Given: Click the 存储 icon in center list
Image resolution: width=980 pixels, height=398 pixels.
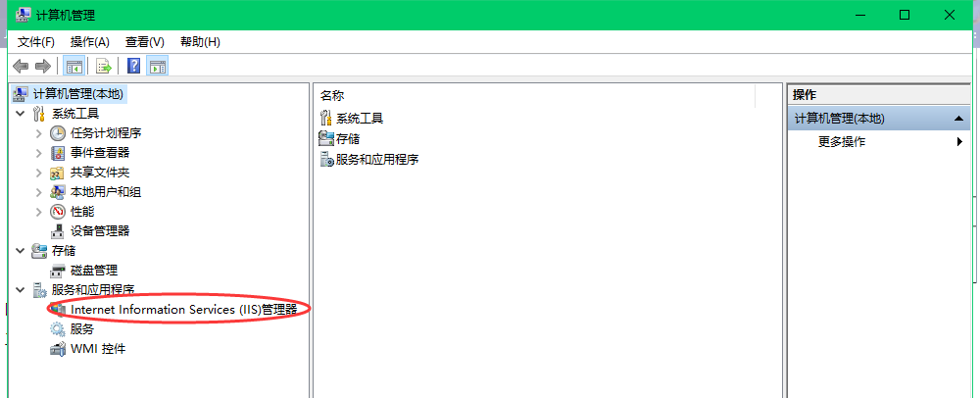Looking at the screenshot, I should click(x=326, y=138).
